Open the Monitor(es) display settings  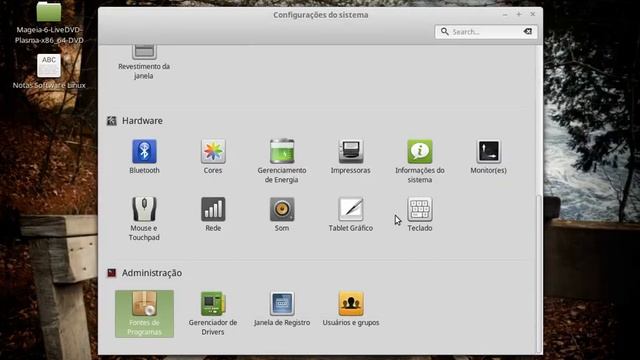[x=488, y=157]
